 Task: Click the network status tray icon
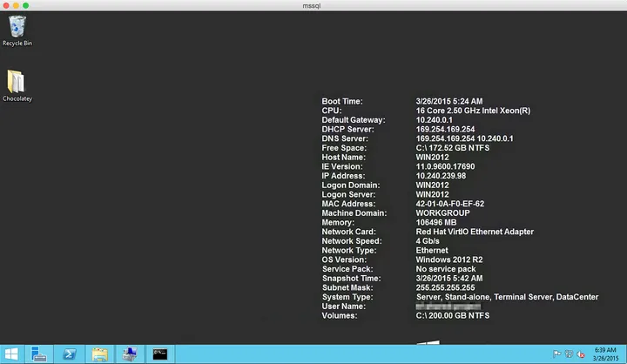click(569, 354)
